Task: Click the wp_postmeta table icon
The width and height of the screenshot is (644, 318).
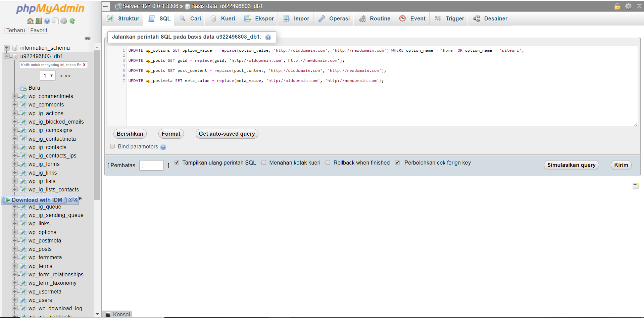Action: click(x=23, y=240)
